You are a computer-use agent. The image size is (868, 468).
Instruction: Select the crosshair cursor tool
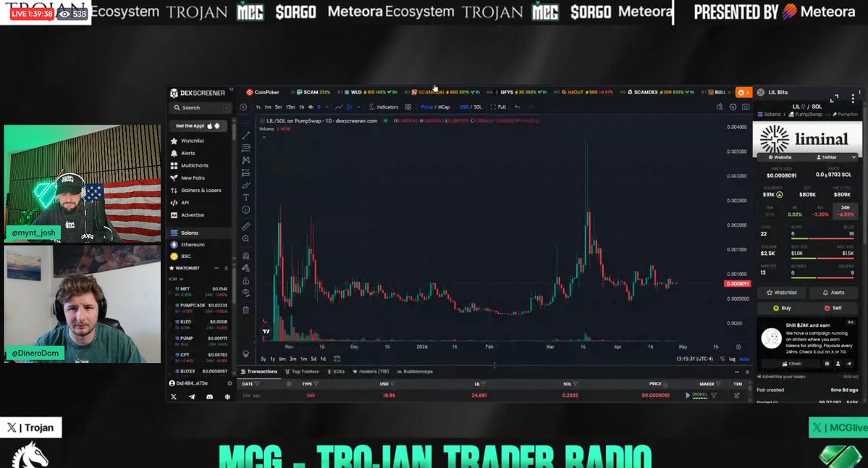(246, 123)
